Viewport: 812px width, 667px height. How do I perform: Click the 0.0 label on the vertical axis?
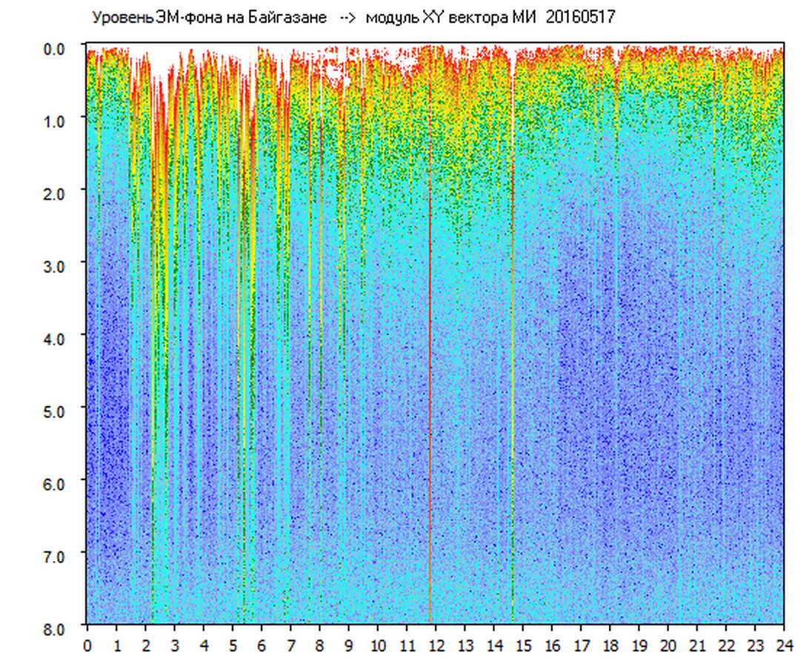pyautogui.click(x=57, y=47)
